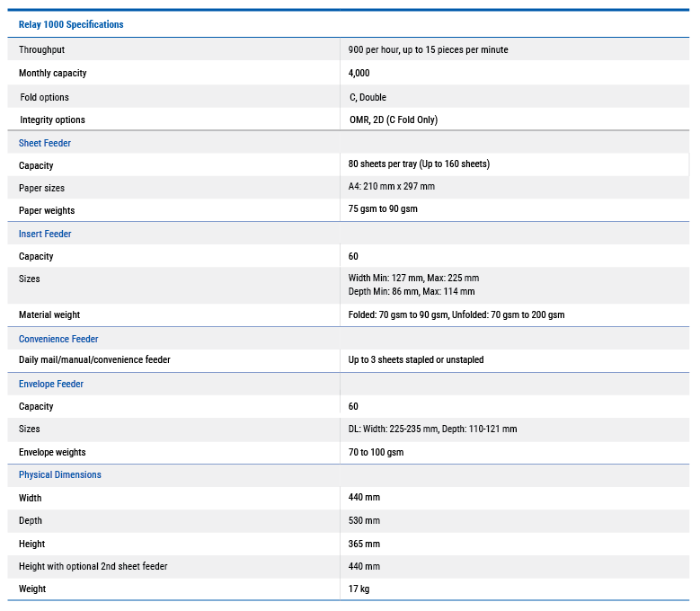The width and height of the screenshot is (700, 611).
Task: Click the Fold options row label
Action: 44,97
